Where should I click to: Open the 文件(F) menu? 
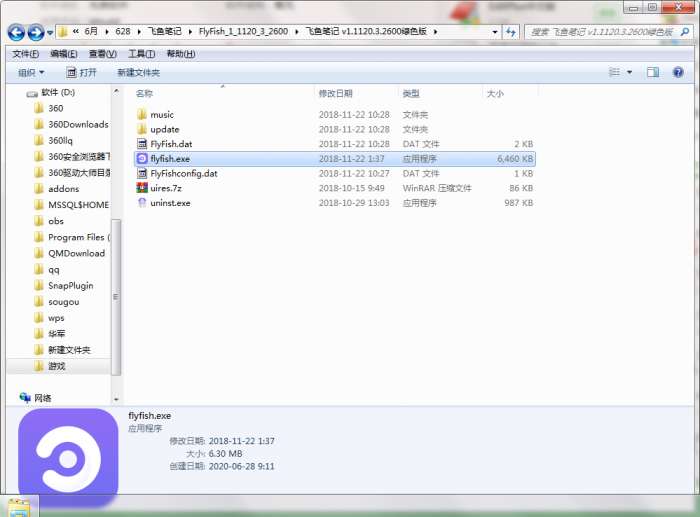pyautogui.click(x=25, y=54)
